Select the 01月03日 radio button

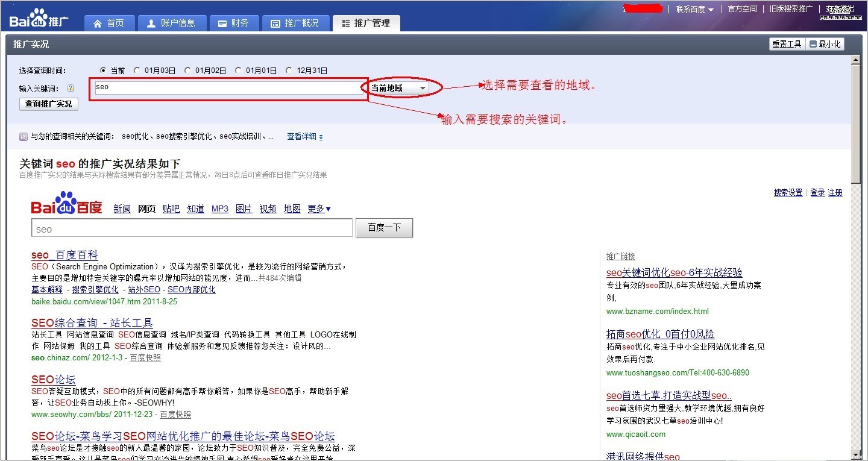click(x=137, y=71)
